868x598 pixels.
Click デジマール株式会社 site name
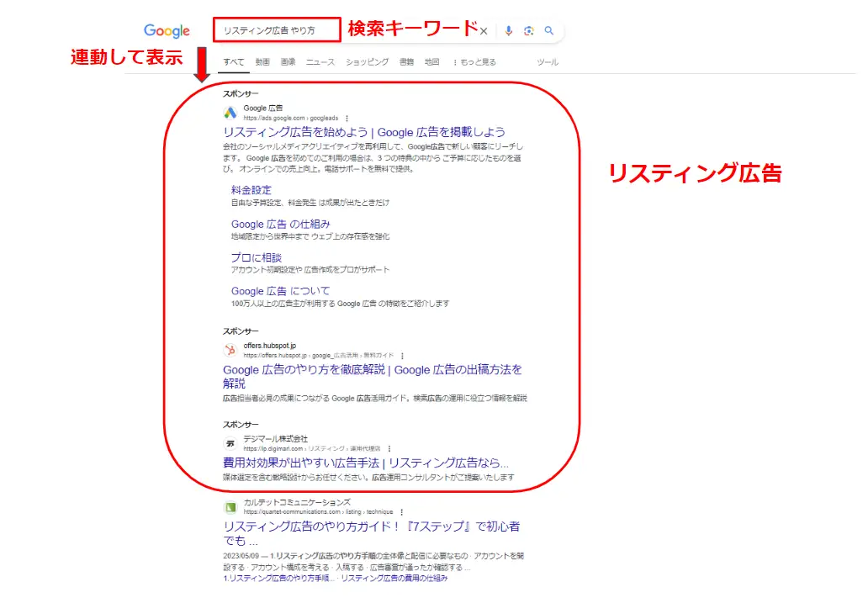pyautogui.click(x=276, y=438)
